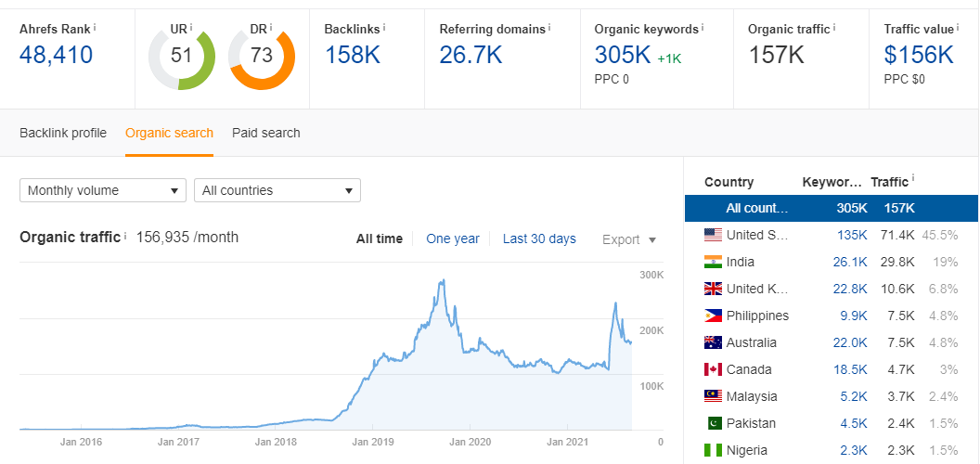The height and width of the screenshot is (464, 980).
Task: Open the Ahrefs Rank 48,410 value
Action: tap(57, 55)
